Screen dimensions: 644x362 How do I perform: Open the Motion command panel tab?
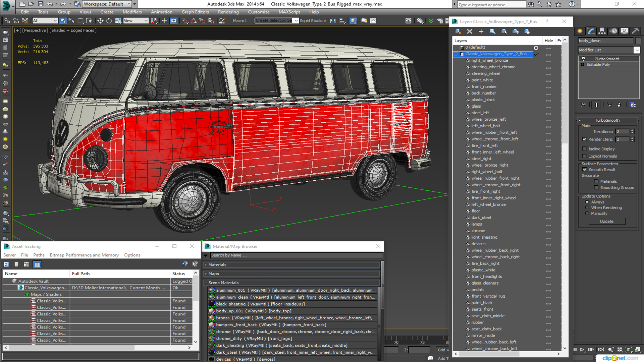coord(614,31)
